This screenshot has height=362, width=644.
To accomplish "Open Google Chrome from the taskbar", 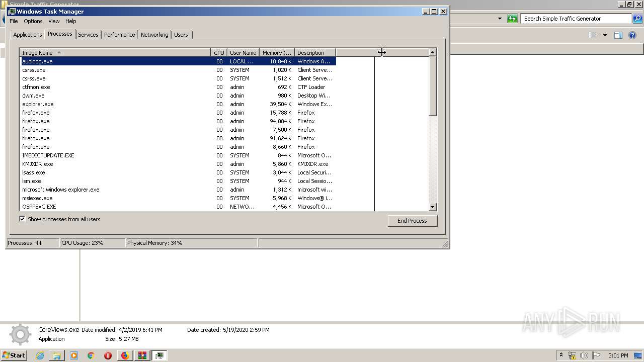I will point(91,355).
